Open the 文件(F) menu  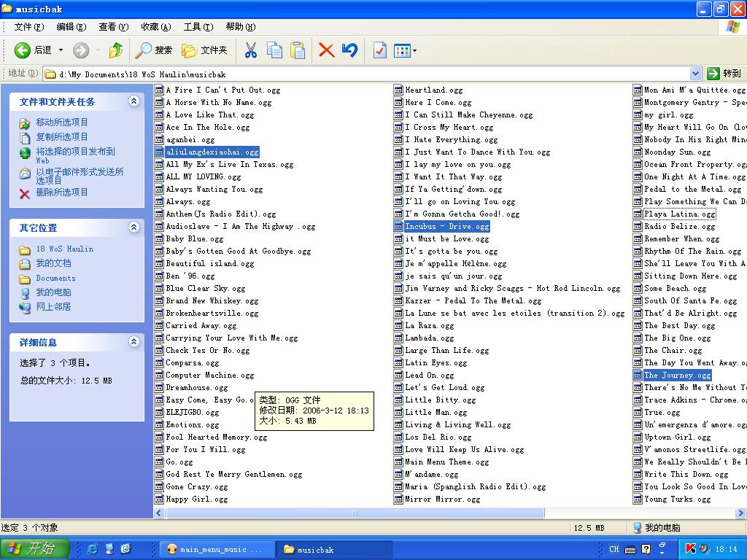click(28, 27)
